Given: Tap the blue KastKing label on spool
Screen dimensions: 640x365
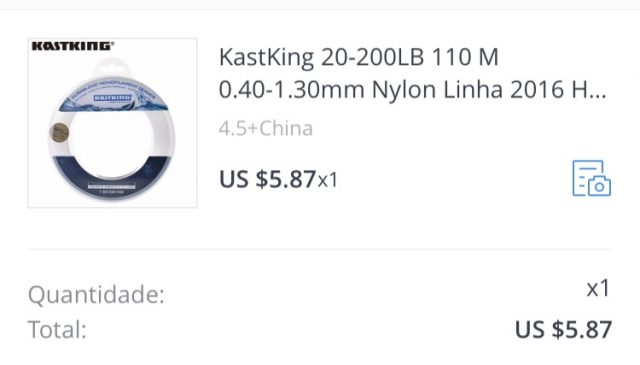Looking at the screenshot, I should (113, 98).
